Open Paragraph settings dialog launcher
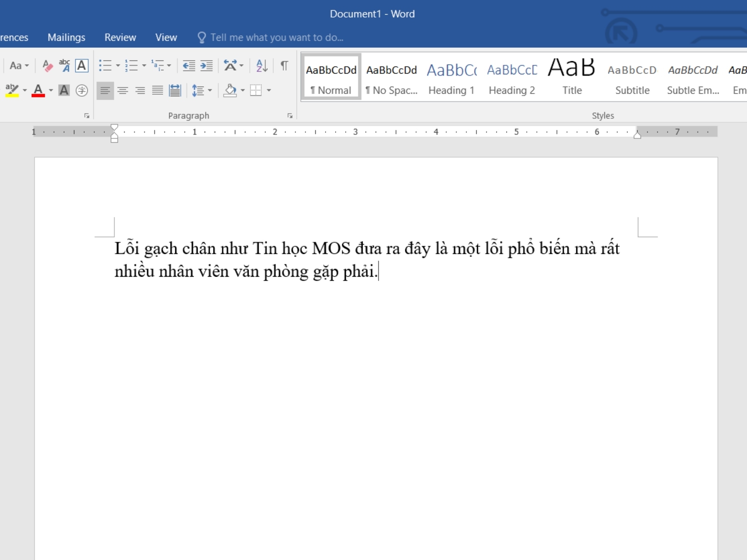Image resolution: width=747 pixels, height=560 pixels. (x=290, y=116)
